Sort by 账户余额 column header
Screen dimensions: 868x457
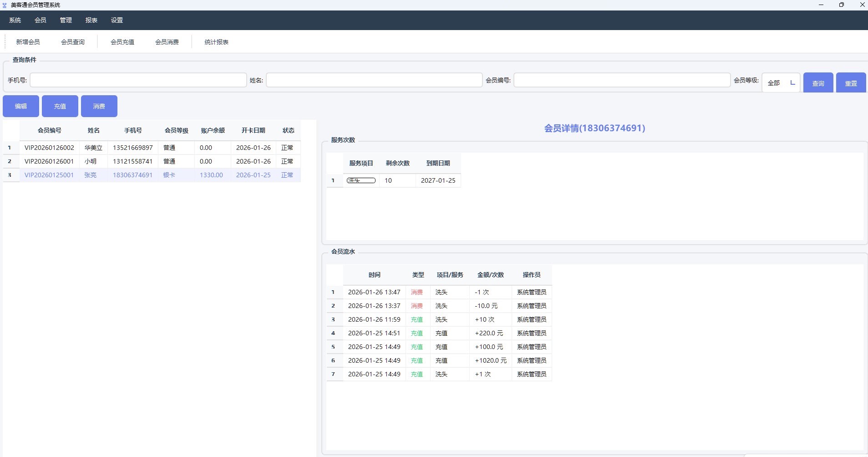(x=213, y=130)
